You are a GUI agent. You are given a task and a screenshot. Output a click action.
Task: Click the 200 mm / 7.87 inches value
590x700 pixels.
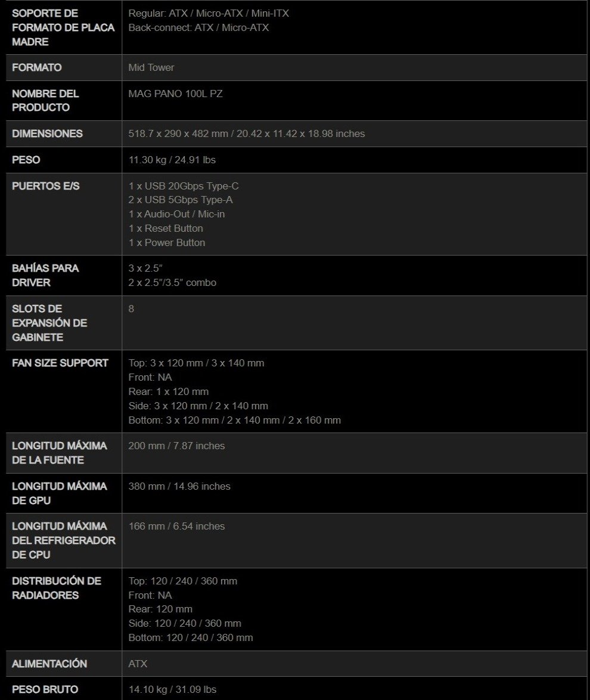click(x=176, y=446)
